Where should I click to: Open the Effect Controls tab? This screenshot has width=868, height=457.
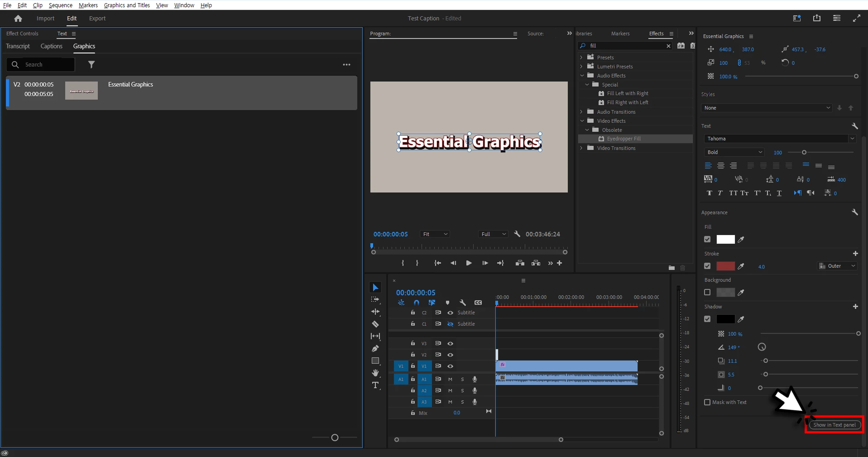[22, 34]
